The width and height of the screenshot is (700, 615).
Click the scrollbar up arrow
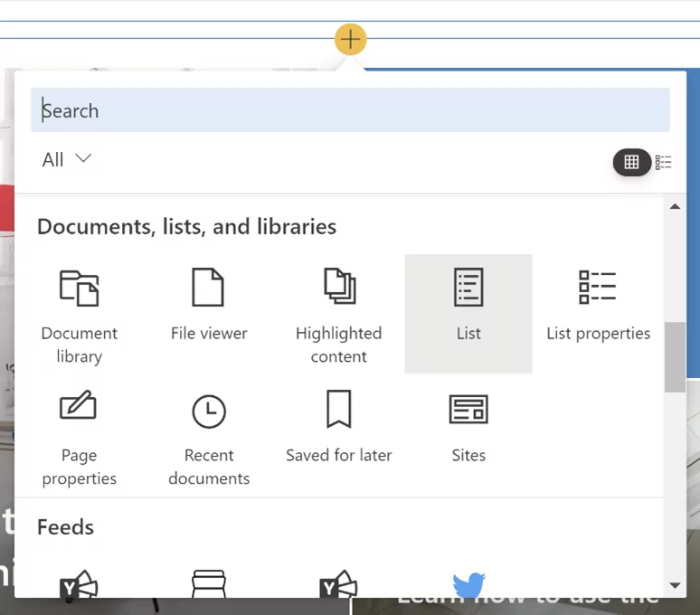pos(675,206)
